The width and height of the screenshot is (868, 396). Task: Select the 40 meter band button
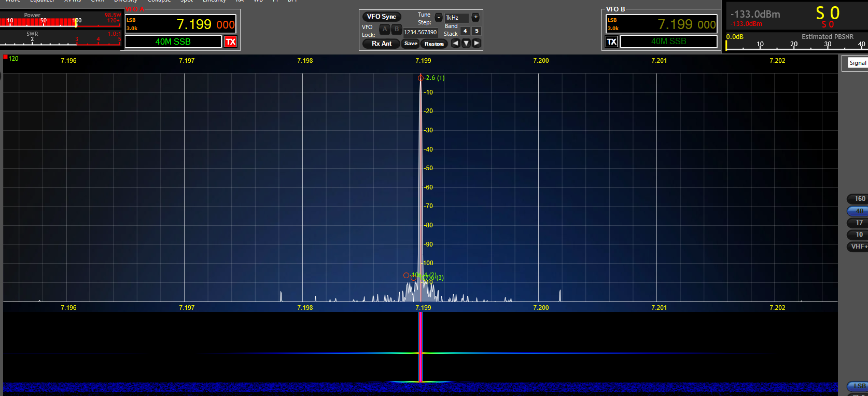[x=859, y=211]
